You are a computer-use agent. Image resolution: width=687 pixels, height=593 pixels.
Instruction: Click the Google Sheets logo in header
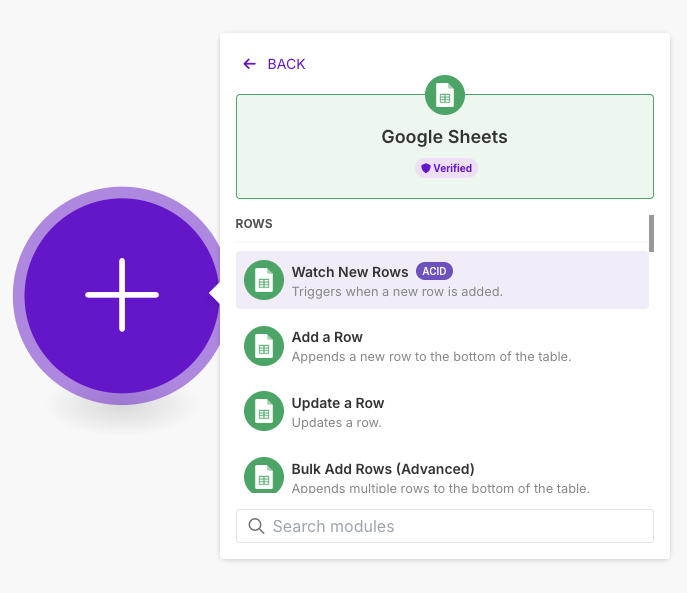pos(445,95)
